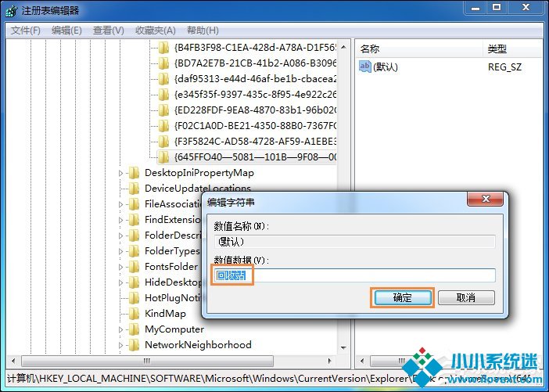Click the (默认) string value ab icon

365,67
